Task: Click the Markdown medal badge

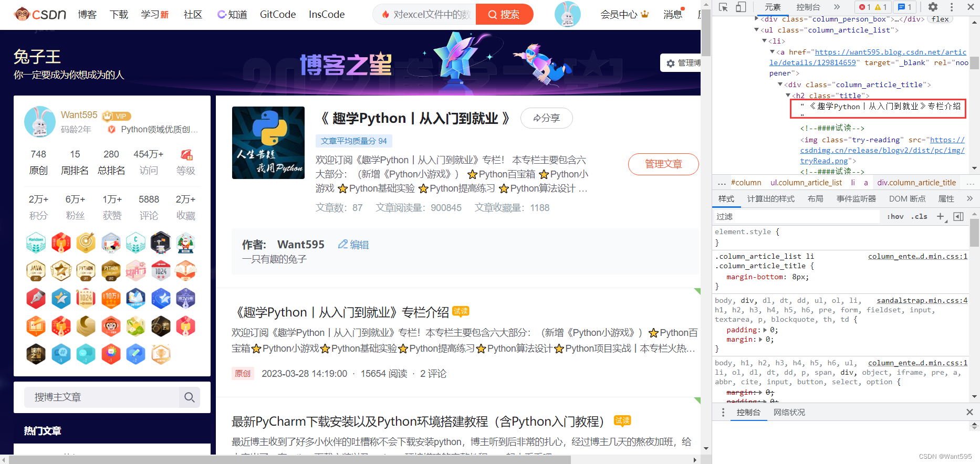Action: point(36,242)
